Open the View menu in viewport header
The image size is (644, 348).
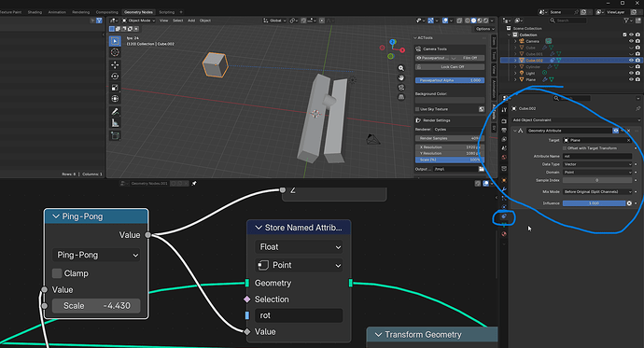pyautogui.click(x=164, y=21)
